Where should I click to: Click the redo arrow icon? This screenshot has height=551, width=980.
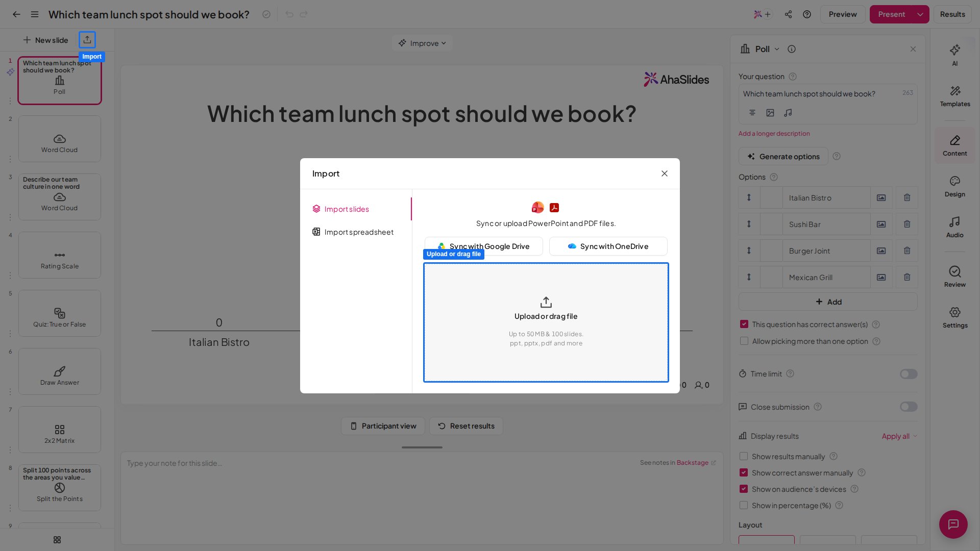304,14
